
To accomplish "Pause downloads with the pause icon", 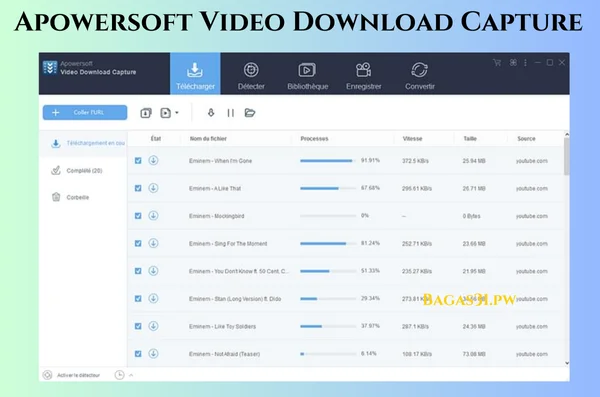I will (230, 113).
